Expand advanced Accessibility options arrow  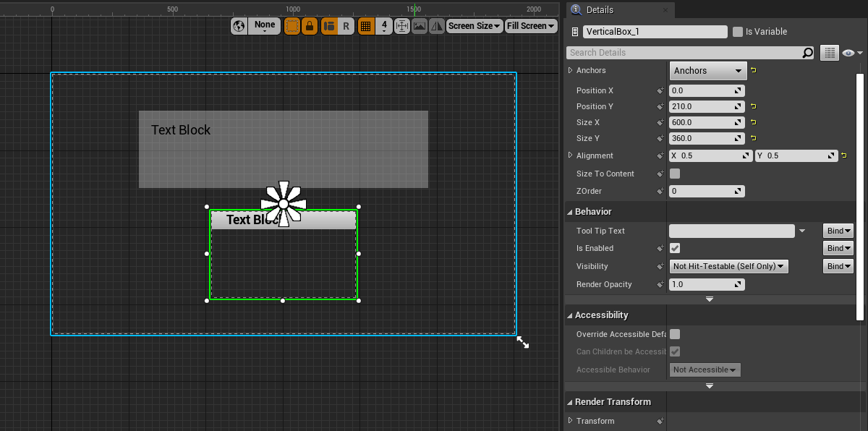pos(710,386)
